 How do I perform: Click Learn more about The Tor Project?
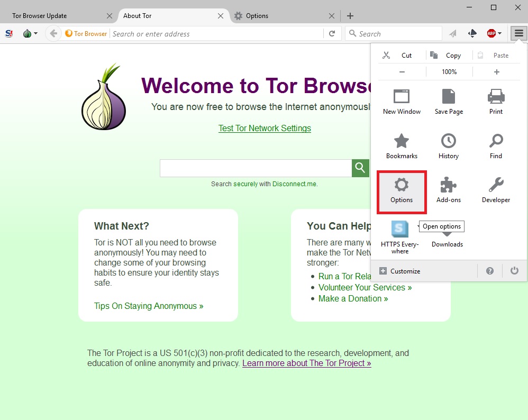306,363
